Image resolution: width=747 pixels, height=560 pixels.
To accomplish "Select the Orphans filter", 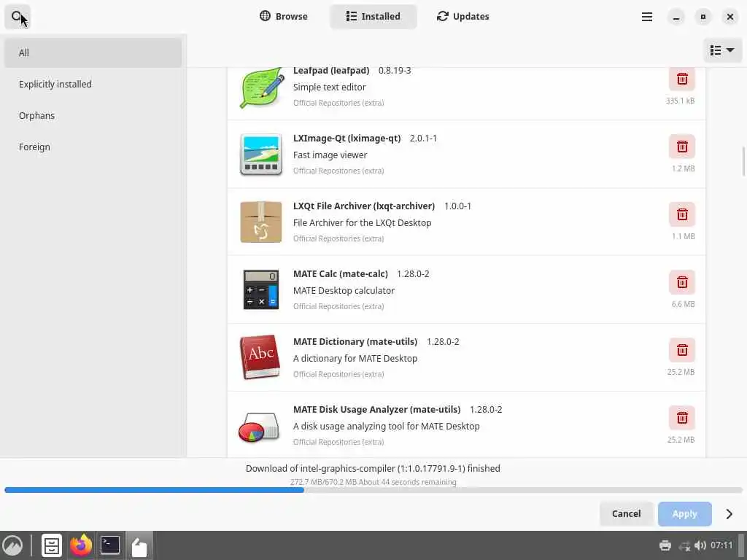I will 93,116.
